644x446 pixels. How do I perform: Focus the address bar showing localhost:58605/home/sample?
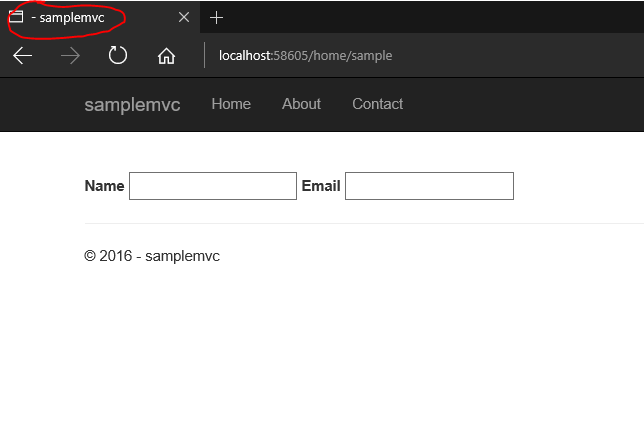point(400,56)
